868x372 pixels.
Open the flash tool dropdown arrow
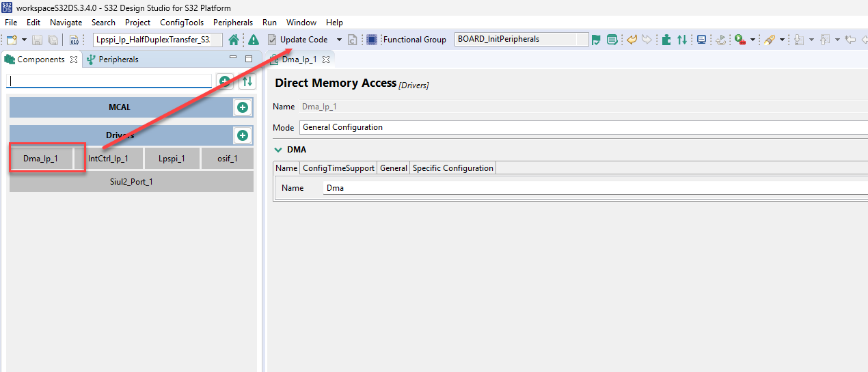pyautogui.click(x=782, y=40)
